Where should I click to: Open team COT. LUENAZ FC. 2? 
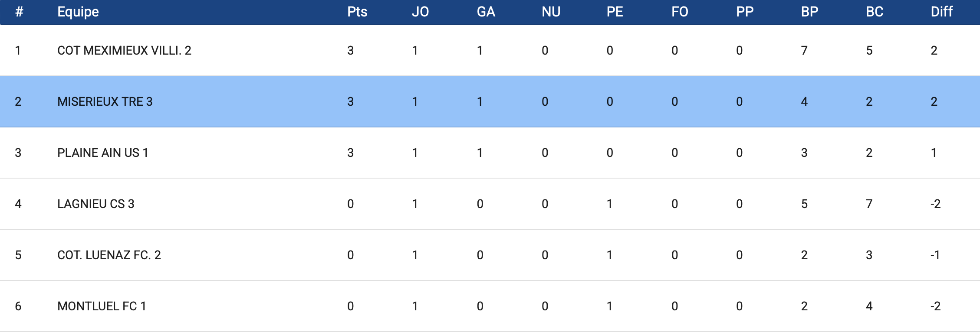[109, 255]
